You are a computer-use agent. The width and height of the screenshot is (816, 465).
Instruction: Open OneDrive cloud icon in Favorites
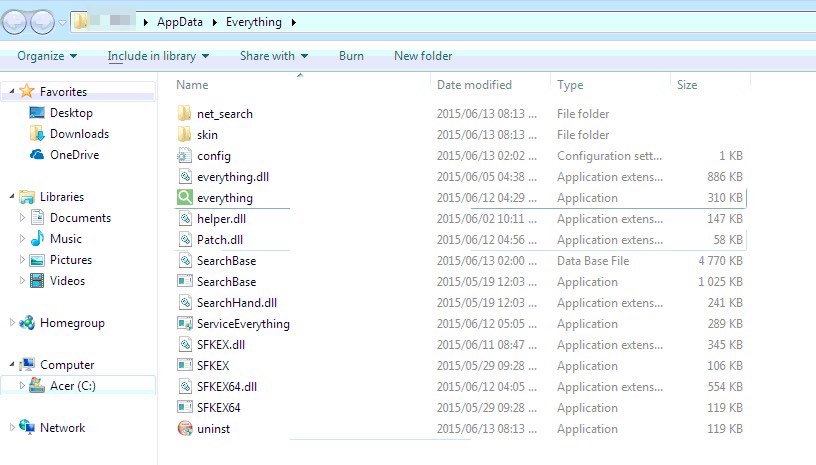pyautogui.click(x=37, y=155)
